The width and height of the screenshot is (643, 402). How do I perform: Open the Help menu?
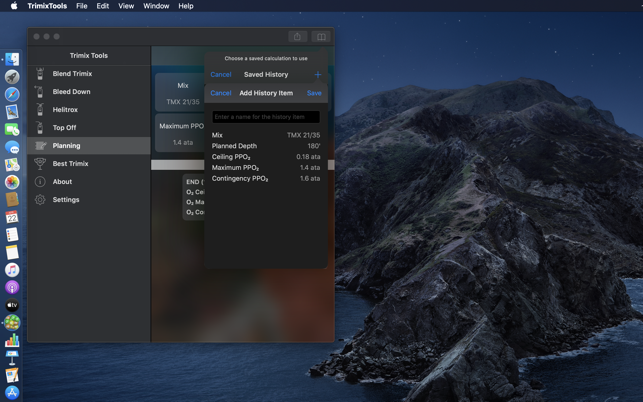pyautogui.click(x=186, y=6)
